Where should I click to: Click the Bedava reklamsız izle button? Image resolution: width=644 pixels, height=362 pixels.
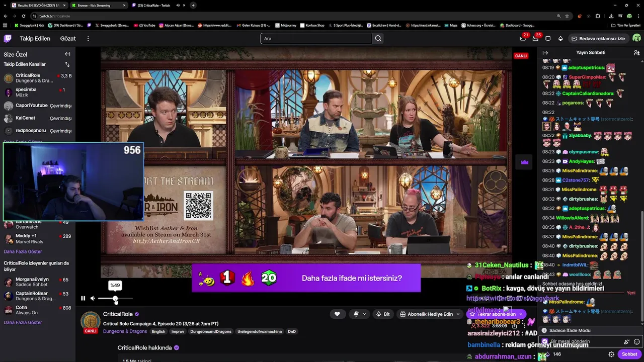[x=598, y=38]
